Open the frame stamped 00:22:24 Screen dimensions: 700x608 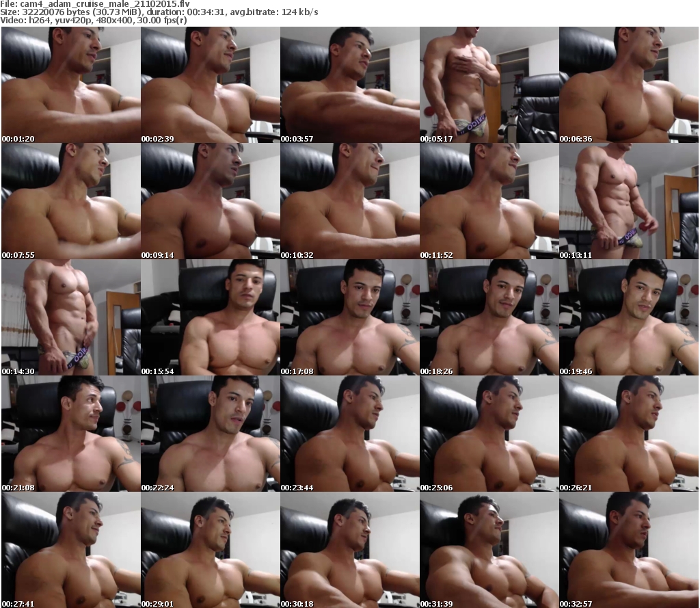click(x=211, y=434)
